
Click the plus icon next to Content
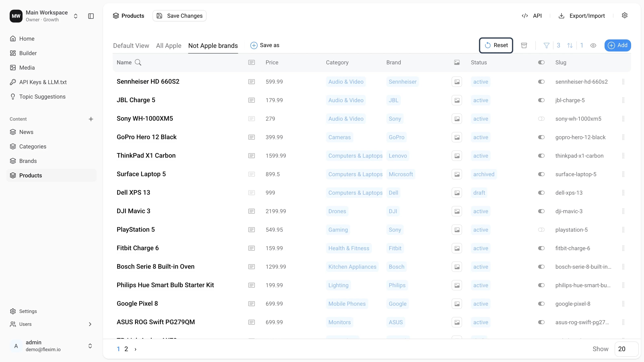tap(91, 119)
